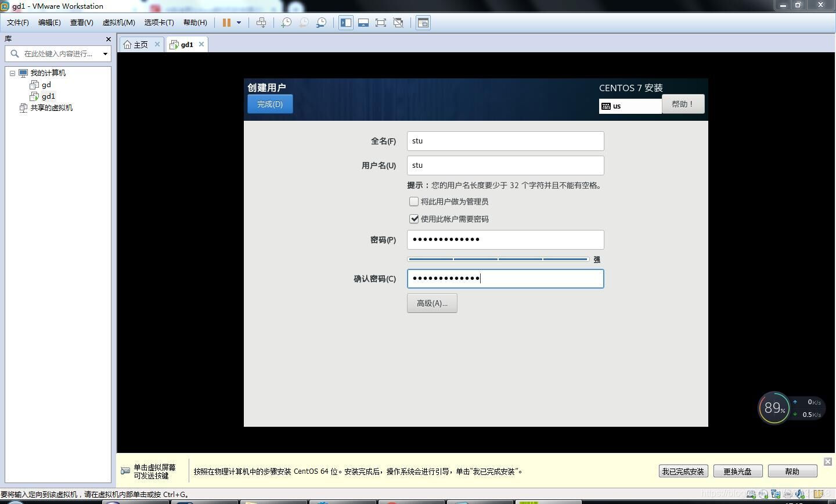Image resolution: width=836 pixels, height=504 pixels.
Task: Open the 虚拟机(M) menu
Action: point(118,23)
